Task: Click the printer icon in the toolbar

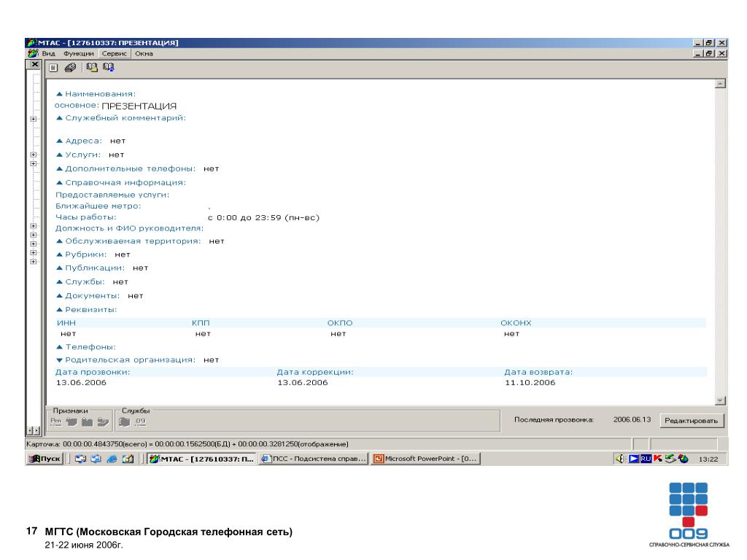Action: 70,68
